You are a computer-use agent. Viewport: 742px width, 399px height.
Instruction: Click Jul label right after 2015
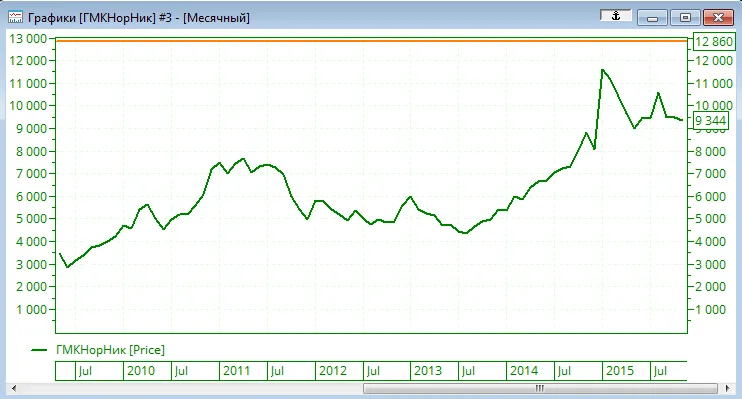(660, 371)
